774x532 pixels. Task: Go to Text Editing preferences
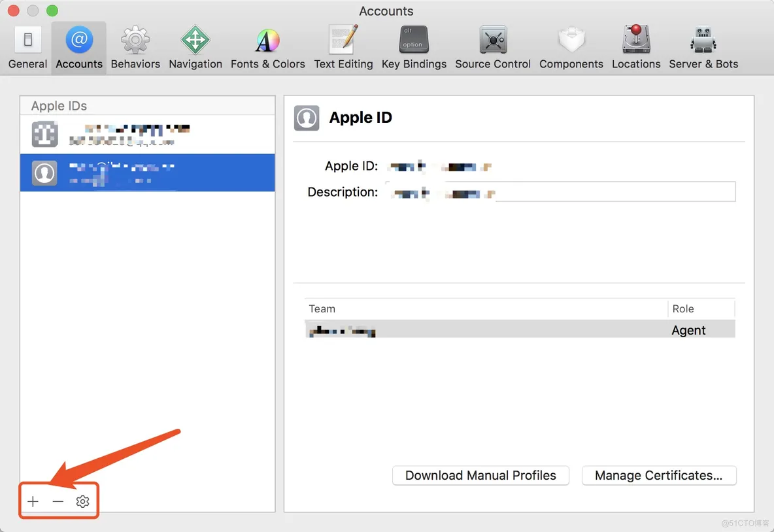click(x=344, y=48)
